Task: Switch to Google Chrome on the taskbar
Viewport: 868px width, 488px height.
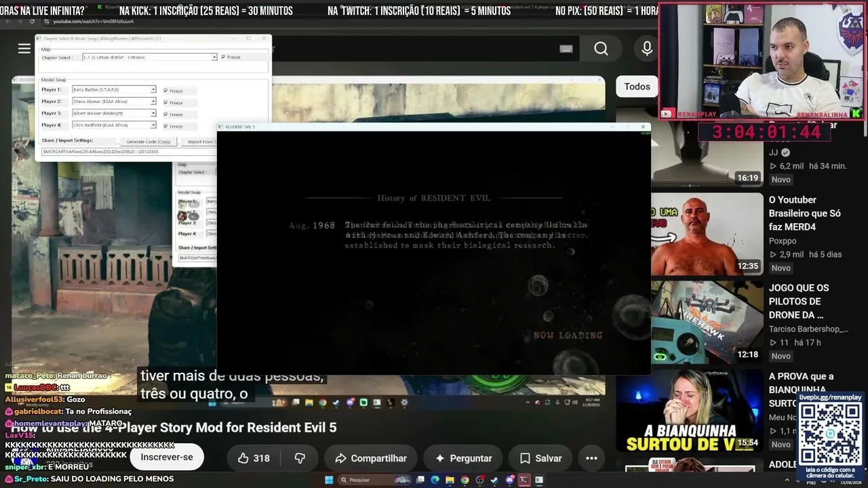Action: coord(465,480)
